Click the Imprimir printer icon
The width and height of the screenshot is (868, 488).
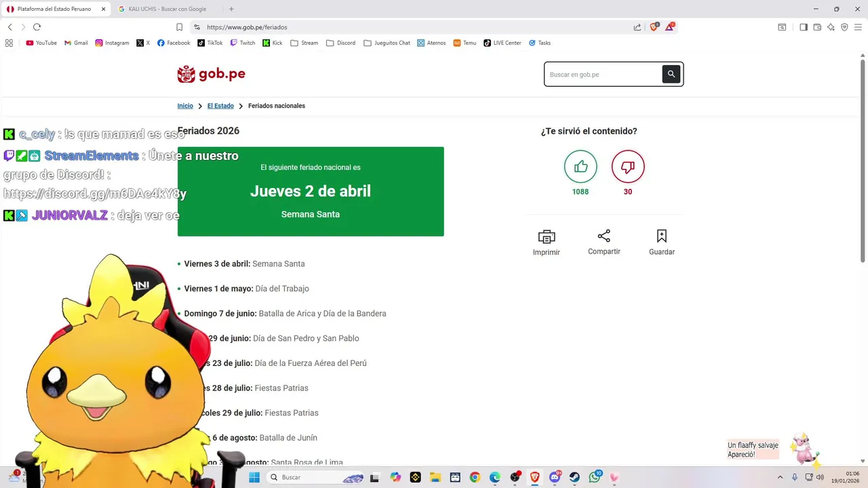[x=547, y=237]
